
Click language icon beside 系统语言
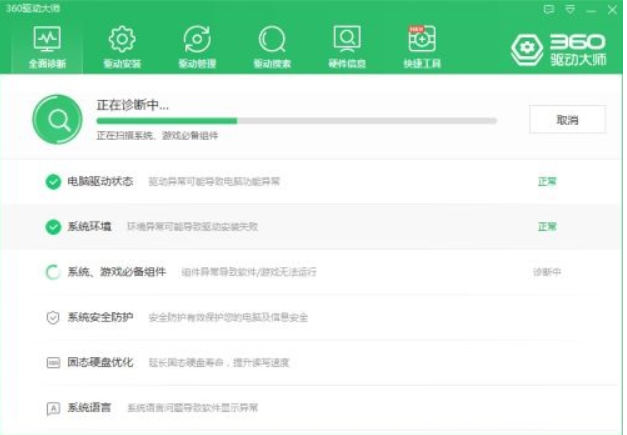[x=53, y=408]
